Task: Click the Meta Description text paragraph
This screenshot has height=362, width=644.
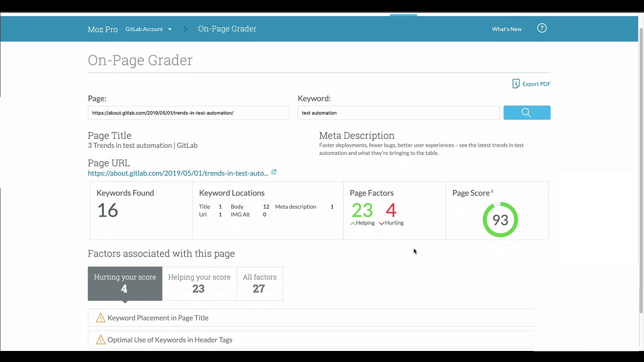Action: click(x=421, y=149)
